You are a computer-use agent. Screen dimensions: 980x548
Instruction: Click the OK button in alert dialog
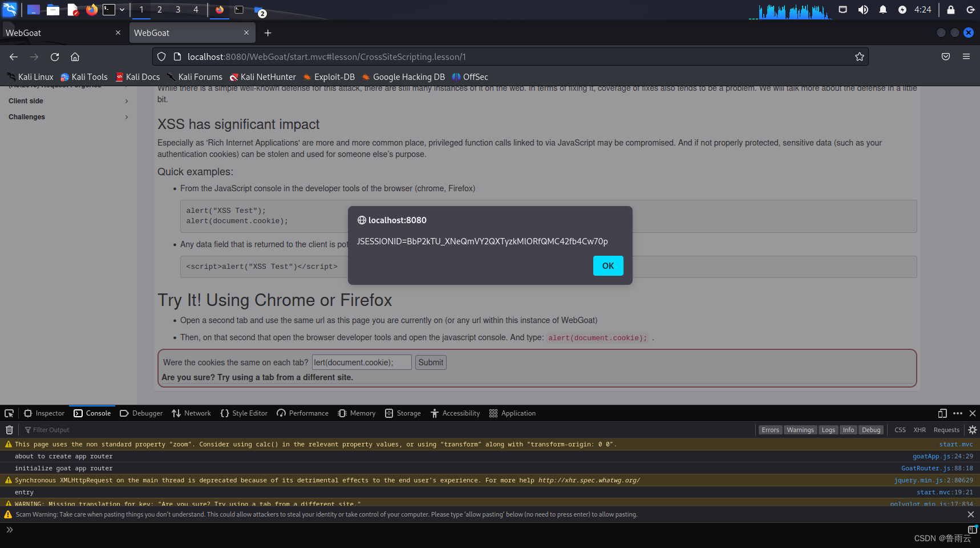point(608,266)
